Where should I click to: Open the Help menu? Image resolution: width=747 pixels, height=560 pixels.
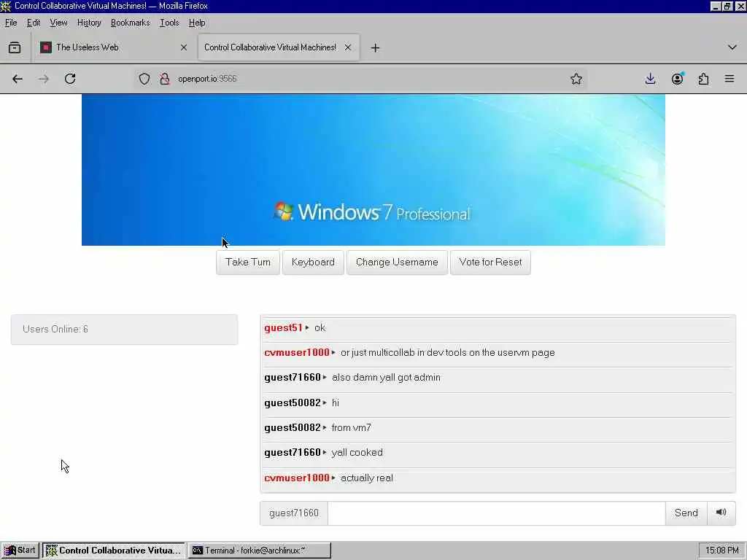coord(197,23)
